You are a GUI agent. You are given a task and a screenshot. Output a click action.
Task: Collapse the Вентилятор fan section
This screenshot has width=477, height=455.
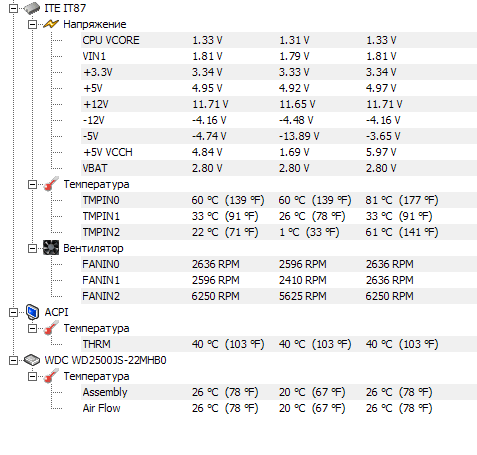coord(32,248)
